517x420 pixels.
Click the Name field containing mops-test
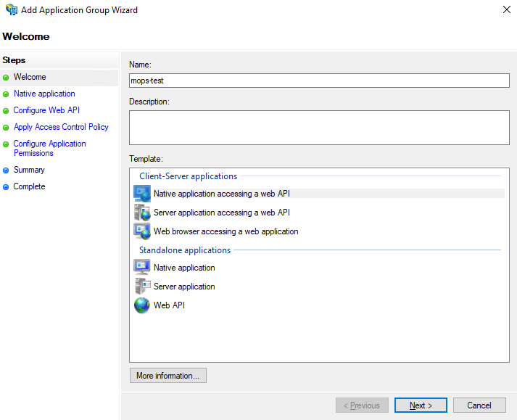click(x=319, y=81)
